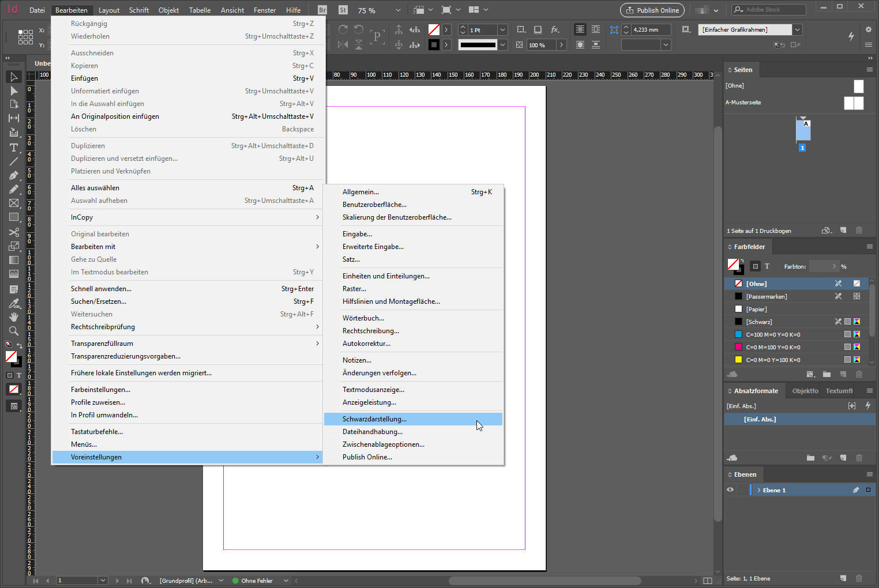The height and width of the screenshot is (588, 879).
Task: Toggle text formatting T in Farbfelder
Action: [x=767, y=266]
